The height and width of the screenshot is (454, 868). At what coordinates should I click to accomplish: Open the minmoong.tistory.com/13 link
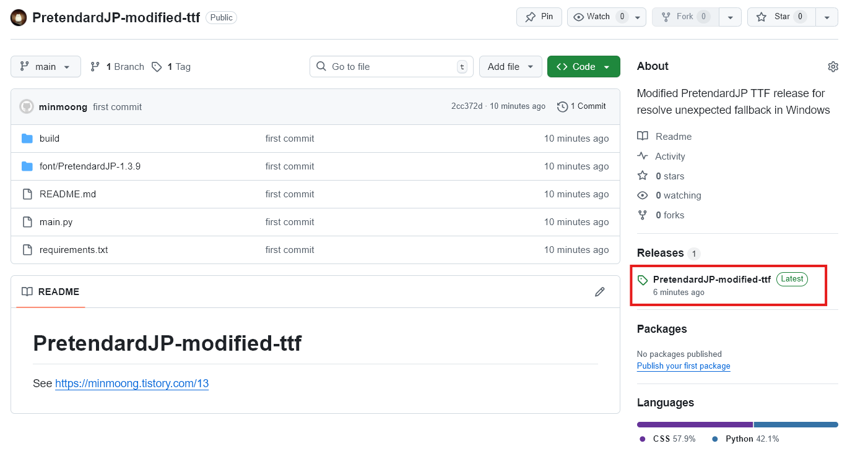(132, 383)
